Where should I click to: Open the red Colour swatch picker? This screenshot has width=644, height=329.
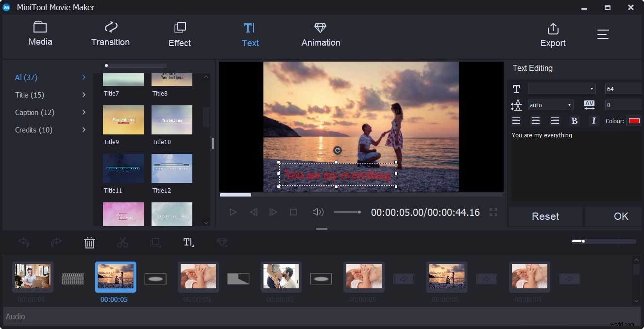[634, 120]
